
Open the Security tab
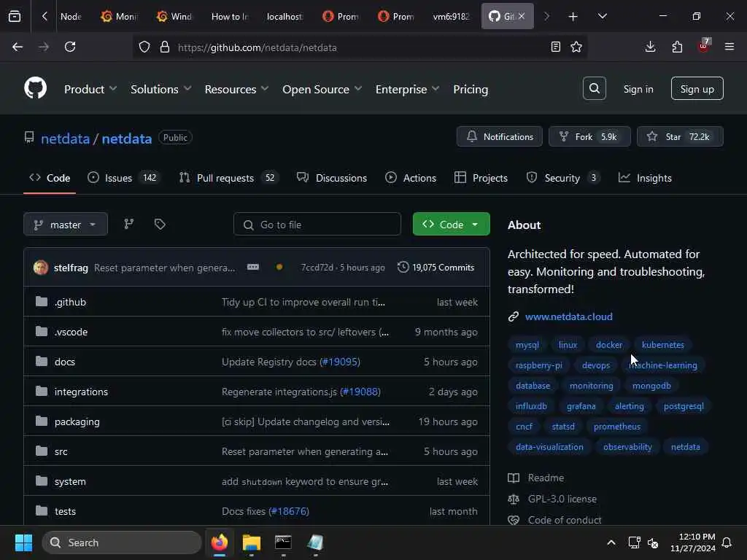click(563, 178)
